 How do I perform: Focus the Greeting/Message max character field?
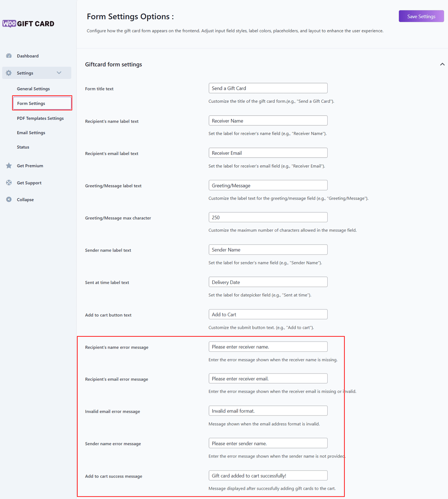(268, 217)
